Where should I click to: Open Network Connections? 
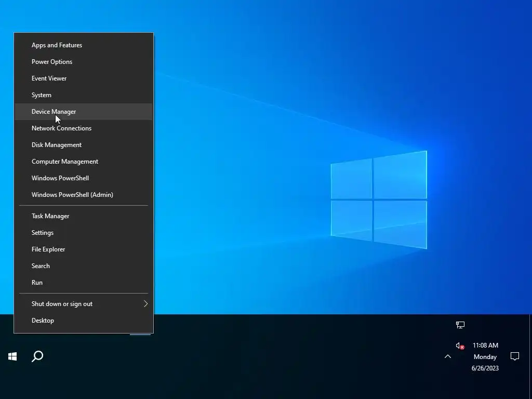coord(84,128)
